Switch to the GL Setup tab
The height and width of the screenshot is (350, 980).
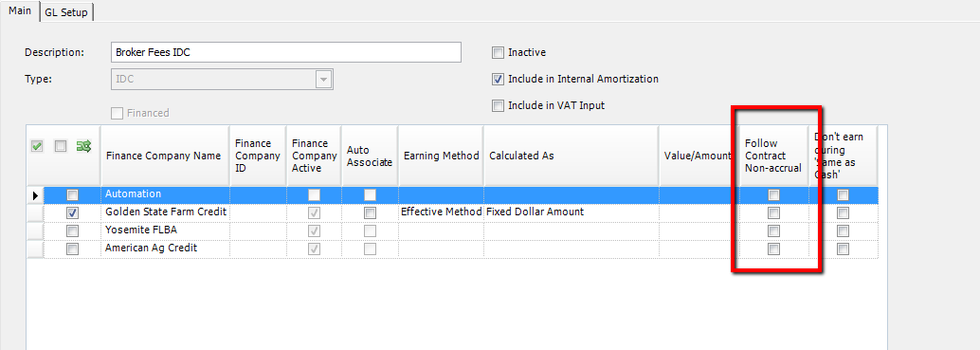click(66, 13)
